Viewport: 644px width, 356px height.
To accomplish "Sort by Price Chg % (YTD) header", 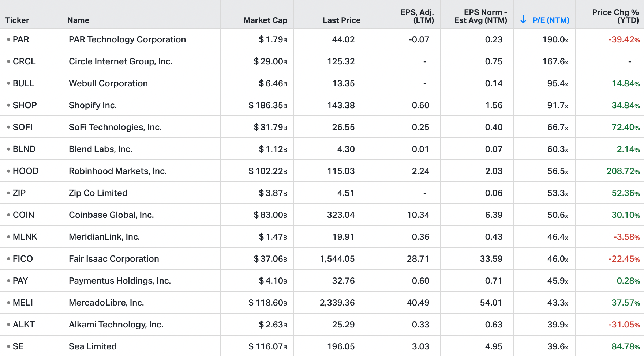I will pos(615,16).
